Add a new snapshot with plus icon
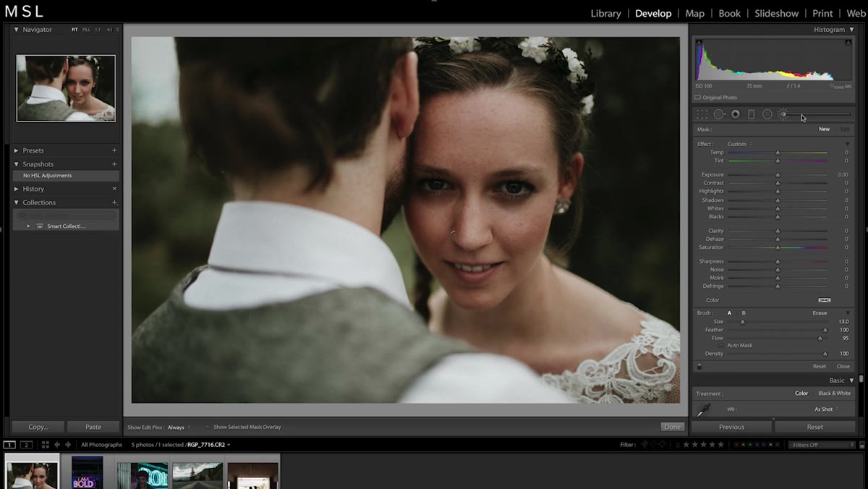 pyautogui.click(x=114, y=164)
